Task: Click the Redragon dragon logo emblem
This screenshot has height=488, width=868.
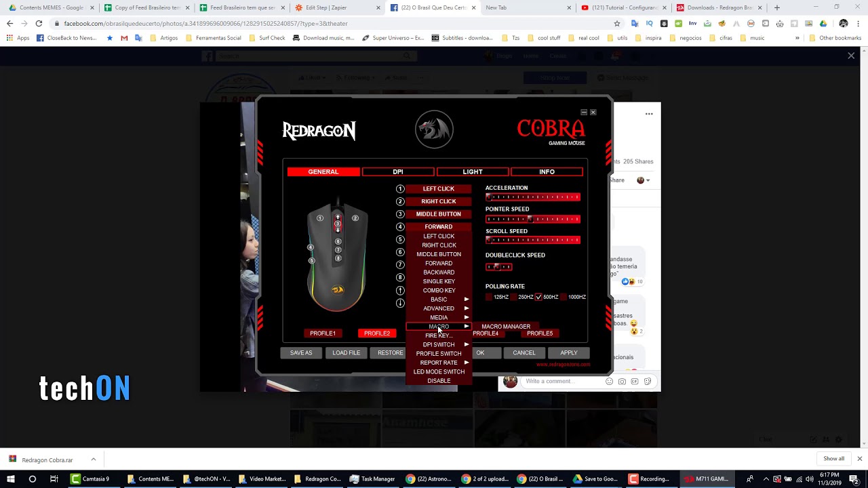Action: point(434,129)
